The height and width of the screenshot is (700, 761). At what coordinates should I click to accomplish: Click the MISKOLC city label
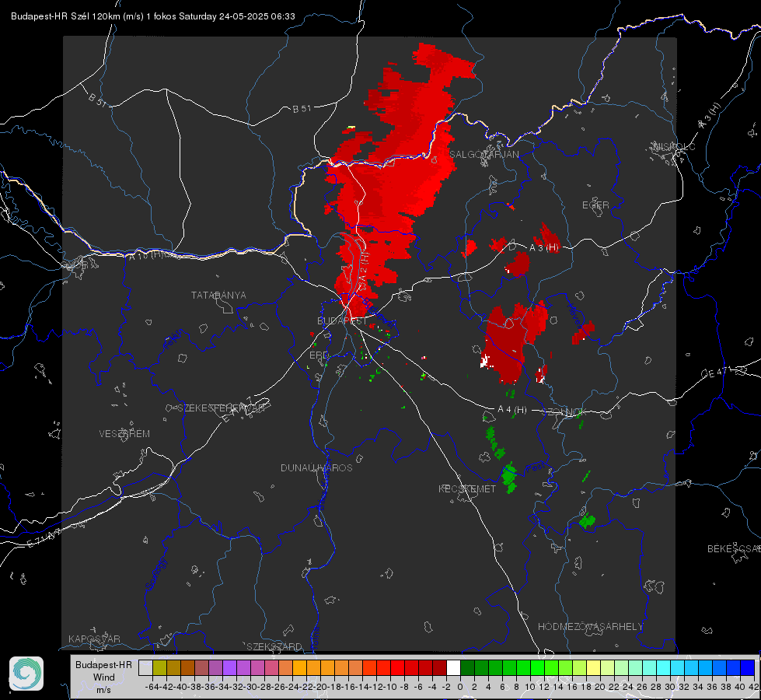coord(674,146)
